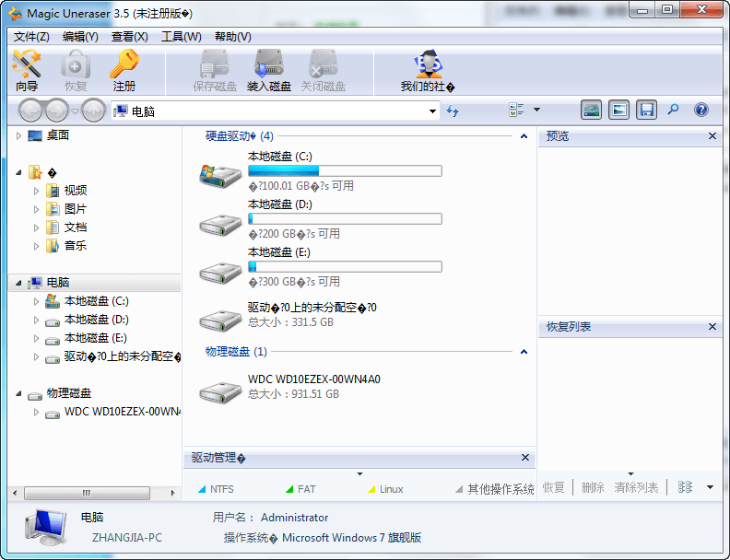Viewport: 730px width, 560px height.
Task: Open the address bar dropdown showing 电脑
Action: (432, 111)
